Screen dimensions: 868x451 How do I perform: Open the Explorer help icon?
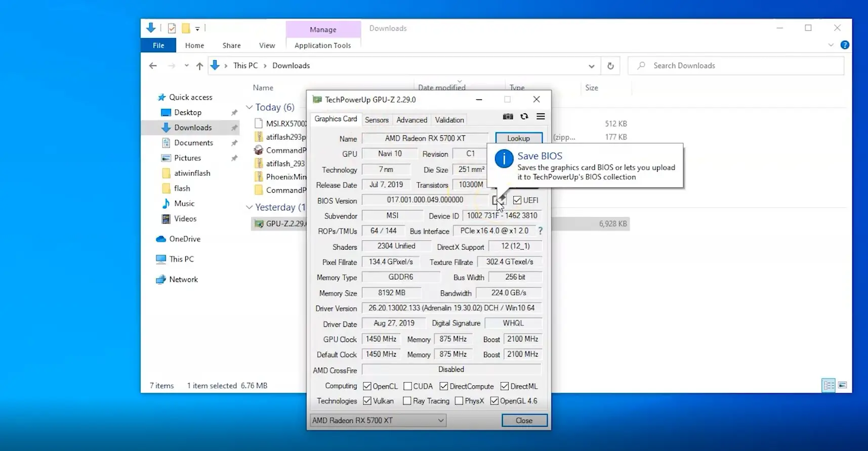click(x=845, y=45)
